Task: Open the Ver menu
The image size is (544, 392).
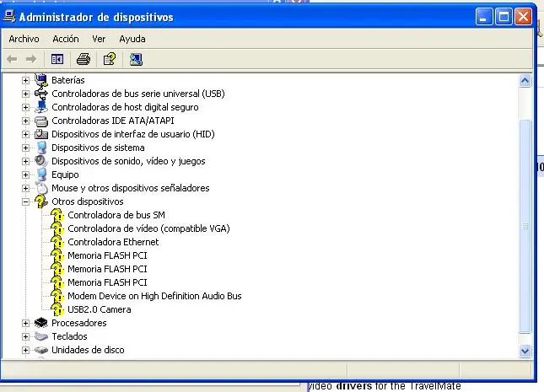Action: click(99, 39)
